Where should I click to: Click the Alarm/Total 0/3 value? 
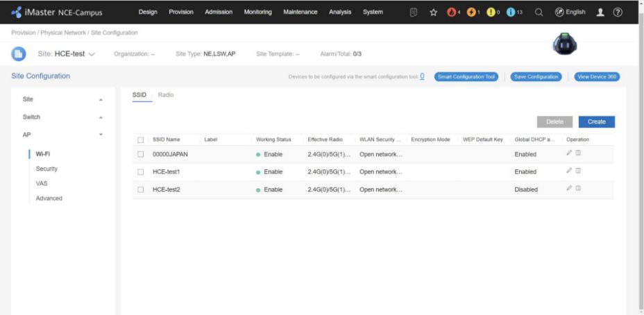(357, 54)
